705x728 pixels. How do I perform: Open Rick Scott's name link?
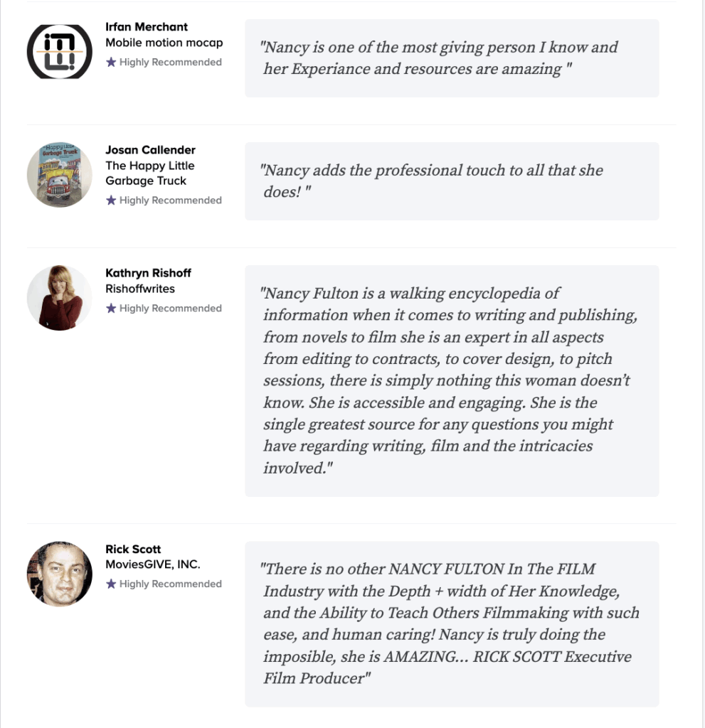133,549
